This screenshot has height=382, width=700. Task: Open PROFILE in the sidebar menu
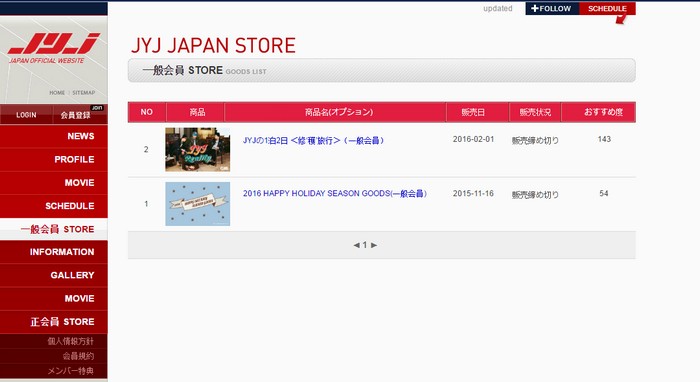click(54, 159)
